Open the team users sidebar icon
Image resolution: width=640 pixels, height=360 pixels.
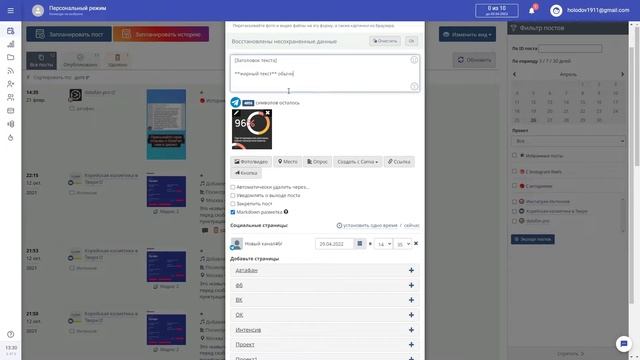pos(11,97)
